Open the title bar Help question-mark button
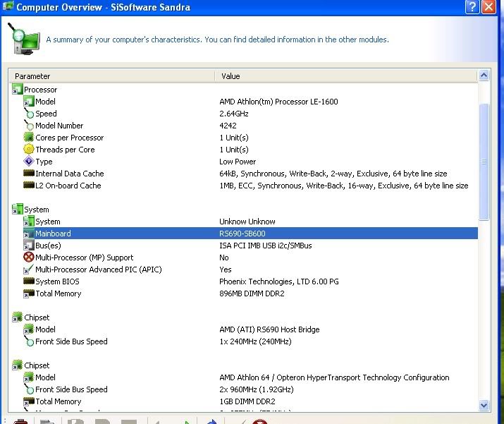 472,7
